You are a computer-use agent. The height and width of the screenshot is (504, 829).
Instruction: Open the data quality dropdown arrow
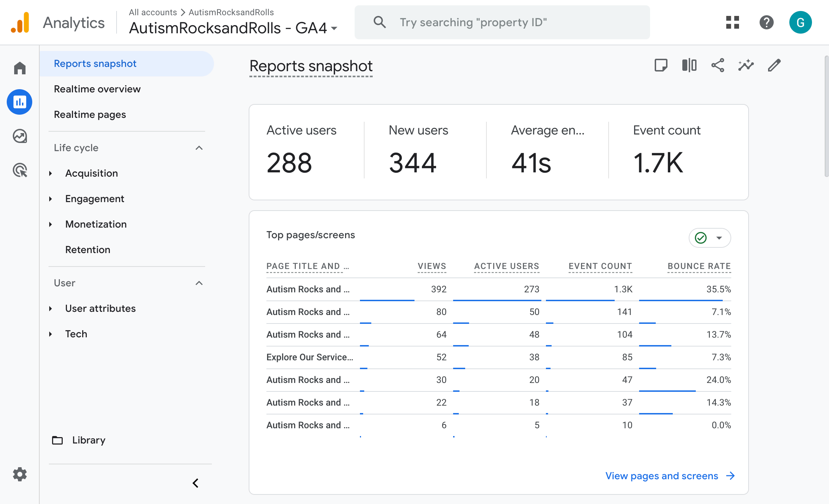719,238
